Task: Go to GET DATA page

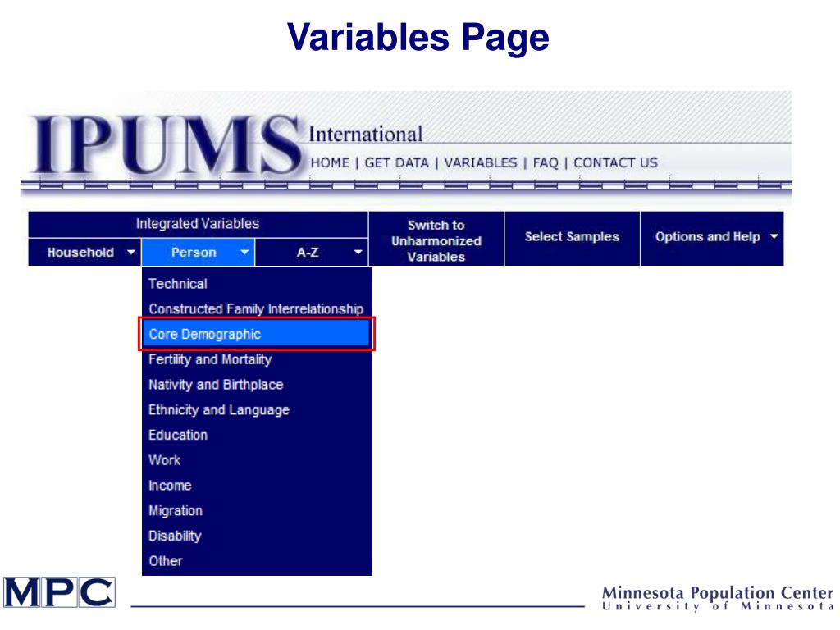Action: pyautogui.click(x=396, y=163)
